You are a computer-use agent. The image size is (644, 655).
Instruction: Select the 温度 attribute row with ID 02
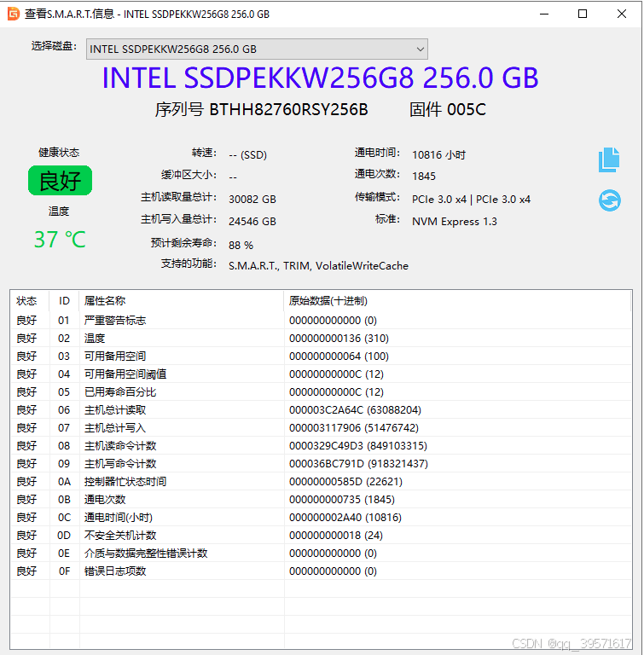point(321,339)
